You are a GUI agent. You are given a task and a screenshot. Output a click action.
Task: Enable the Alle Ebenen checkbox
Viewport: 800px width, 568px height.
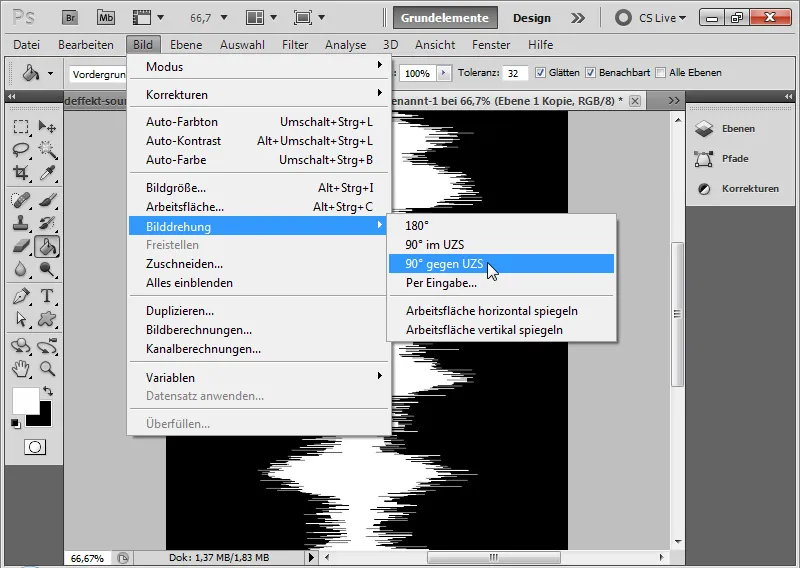coord(661,73)
